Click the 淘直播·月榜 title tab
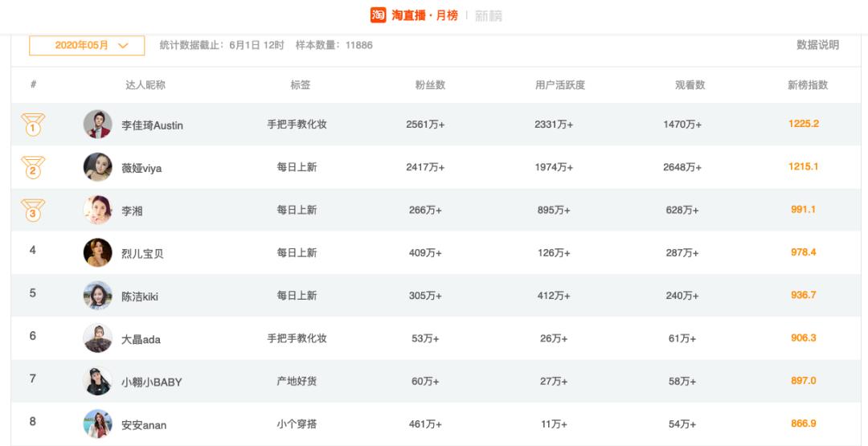Screen dimensions: 868x446 click(424, 15)
